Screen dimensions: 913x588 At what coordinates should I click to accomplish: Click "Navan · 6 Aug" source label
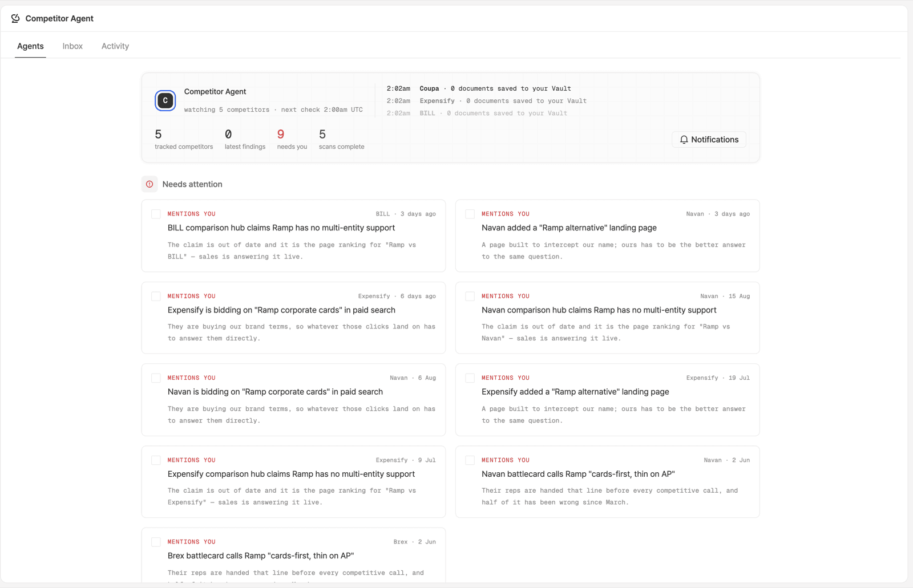[413, 378]
